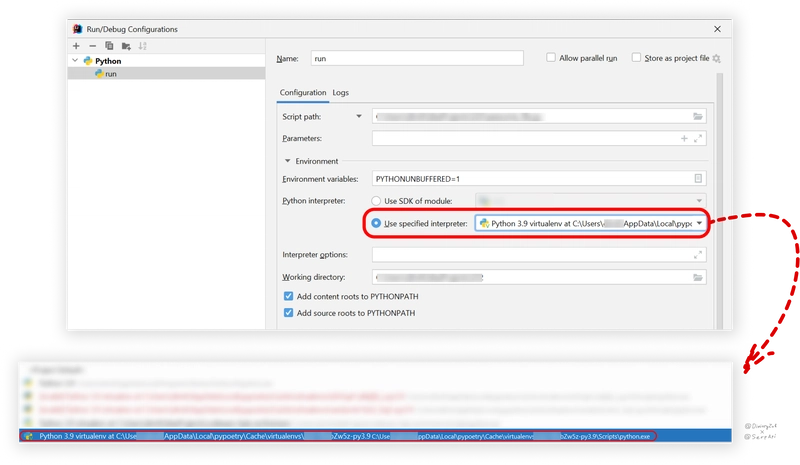Switch to the Logs tab
This screenshot has width=800, height=465.
coord(341,92)
